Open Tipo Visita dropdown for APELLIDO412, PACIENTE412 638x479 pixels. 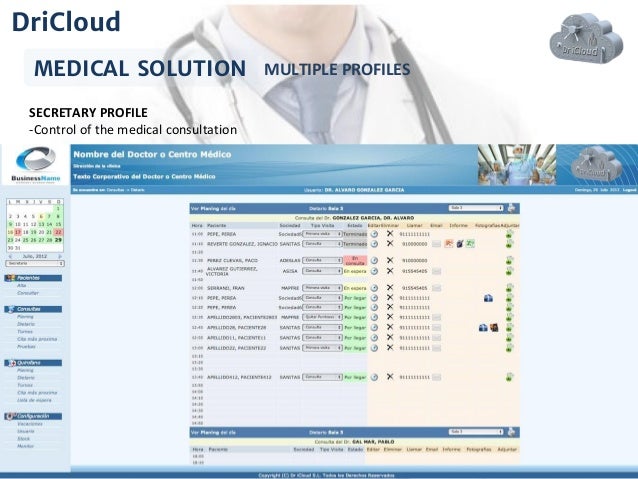tap(322, 377)
